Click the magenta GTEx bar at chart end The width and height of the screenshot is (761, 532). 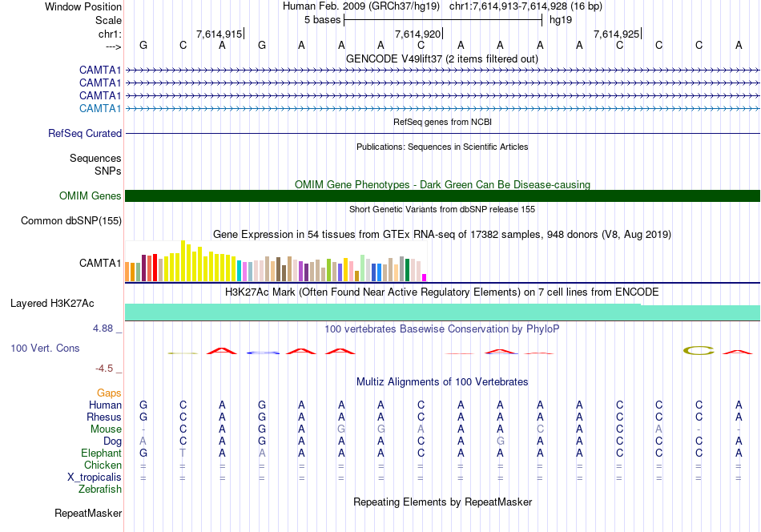(425, 278)
